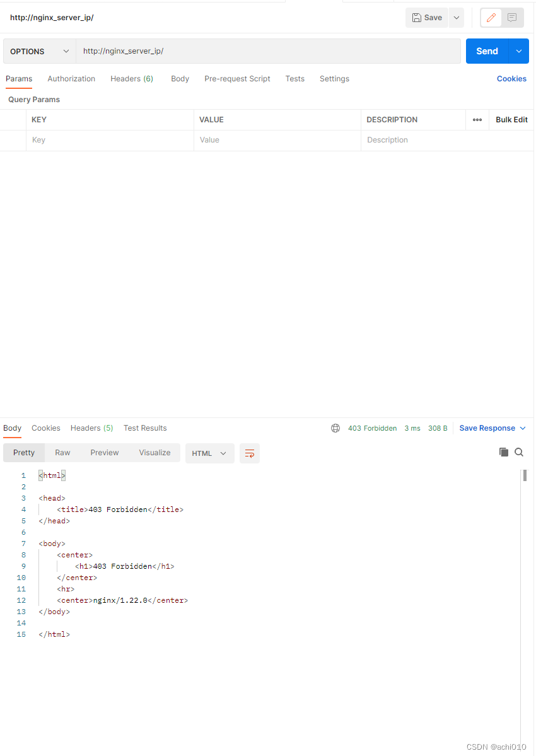The width and height of the screenshot is (536, 756).
Task: Click the response body vertical scrollbar
Action: pyautogui.click(x=525, y=475)
